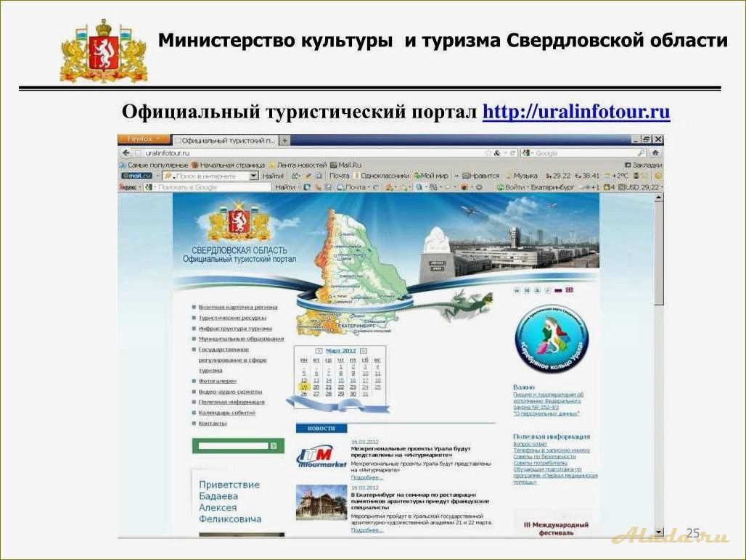Expand the Mail.ru search box dropdown arrow
Image resolution: width=746 pixels, height=560 pixels.
[253, 176]
